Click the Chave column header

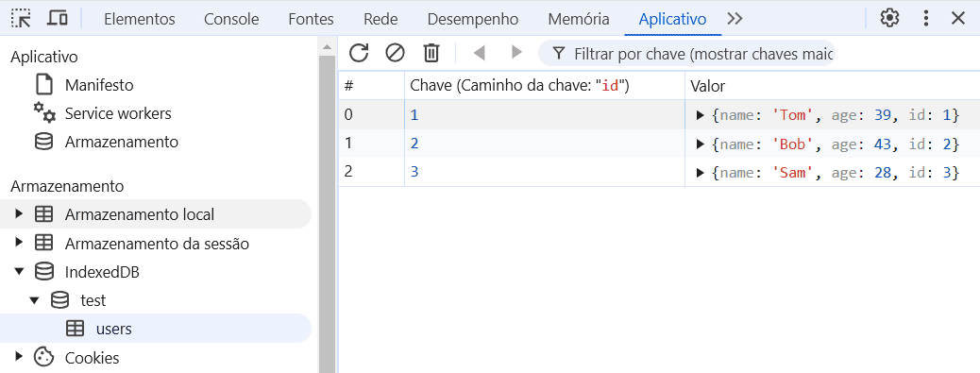545,86
